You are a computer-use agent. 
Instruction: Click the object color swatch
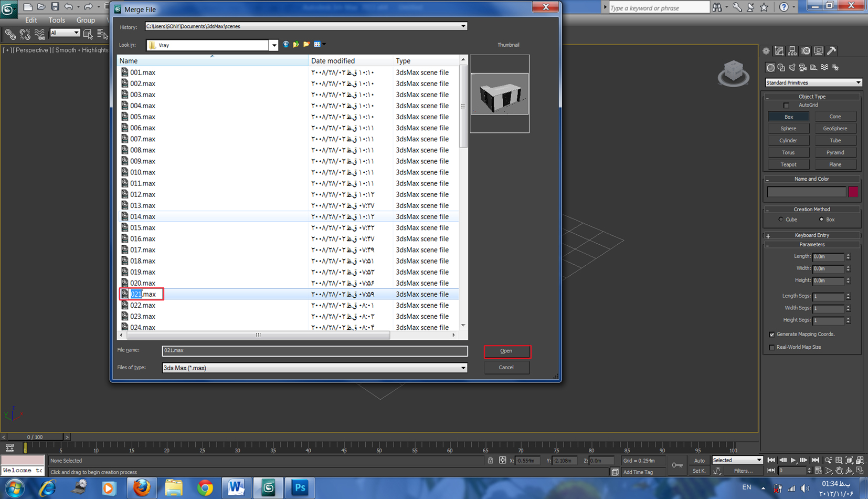point(853,192)
